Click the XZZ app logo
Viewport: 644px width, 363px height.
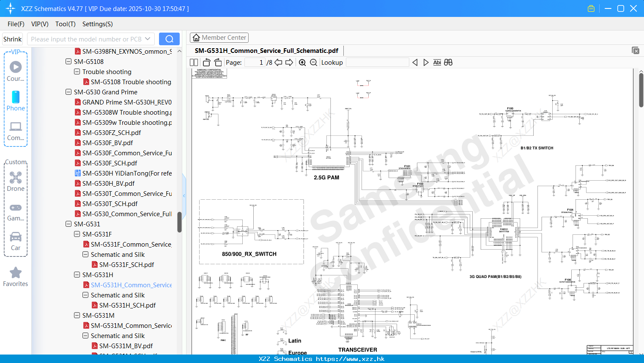point(11,8)
